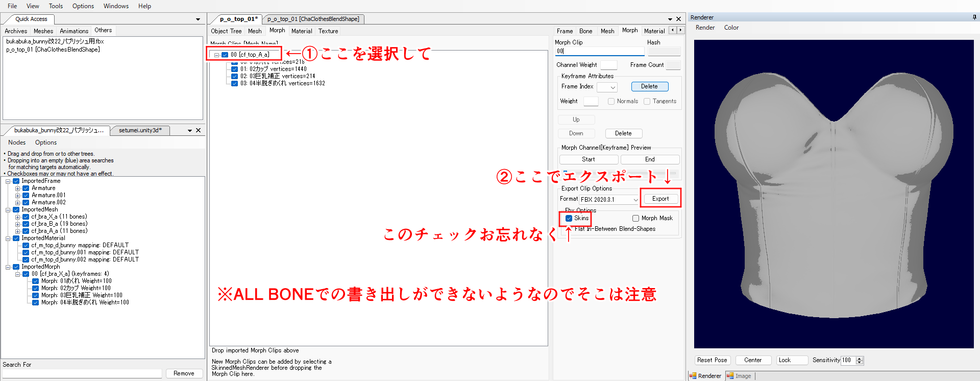Toggle the Morph Mask checkbox
The height and width of the screenshot is (381, 980).
tap(635, 218)
